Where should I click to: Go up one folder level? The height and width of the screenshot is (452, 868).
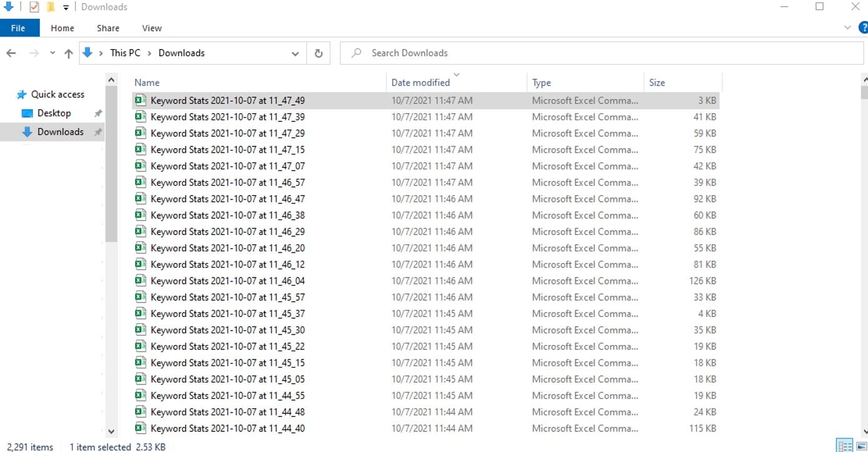69,53
